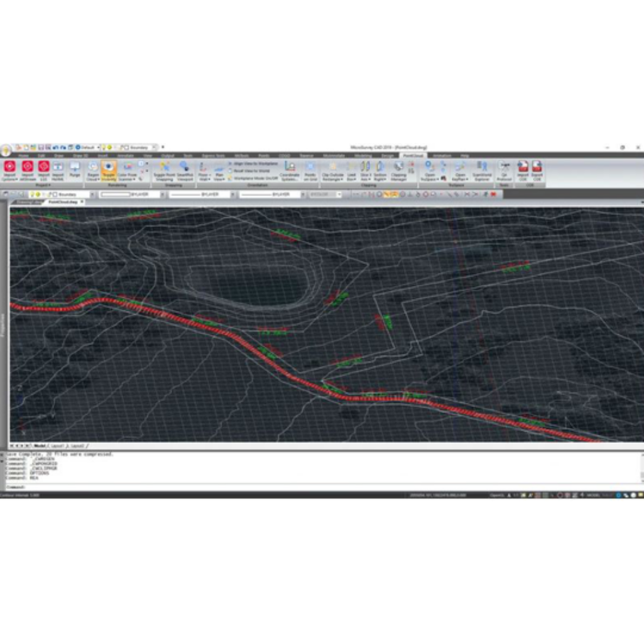This screenshot has width=644, height=644.
Task: Click Align View to Workplane
Action: (x=254, y=163)
